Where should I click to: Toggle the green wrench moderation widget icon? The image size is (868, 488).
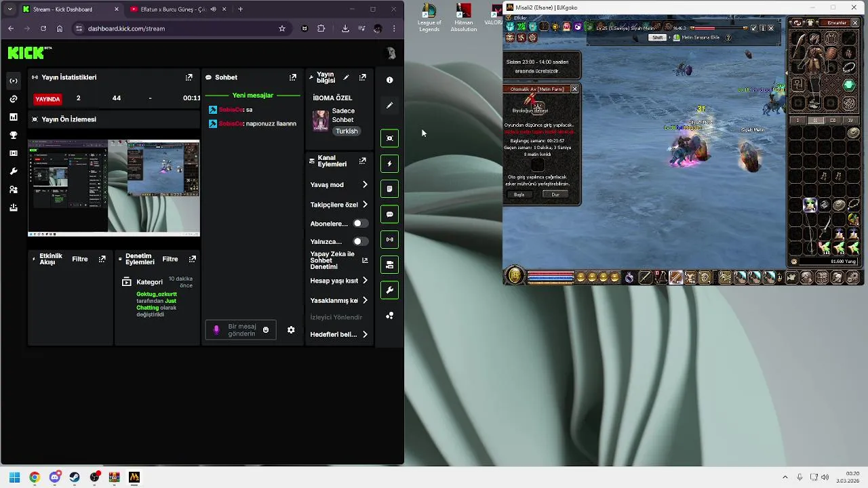point(389,290)
